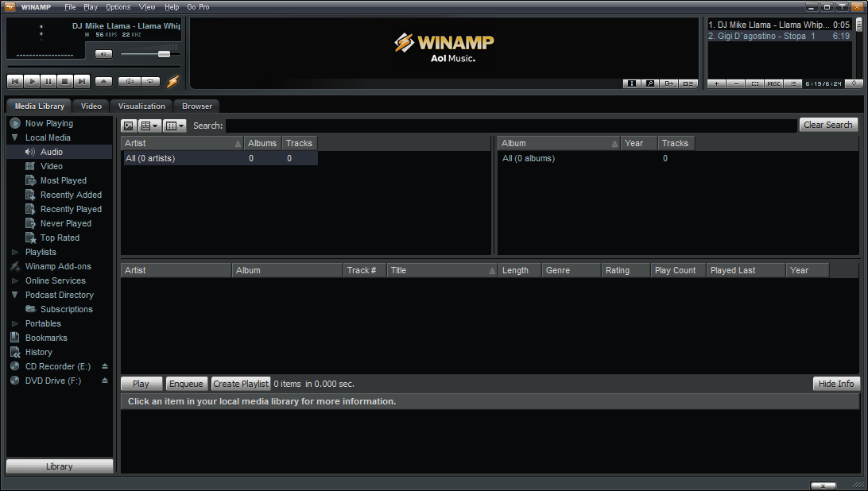Click the Create Playlist button
Image resolution: width=868 pixels, height=491 pixels.
pos(241,384)
